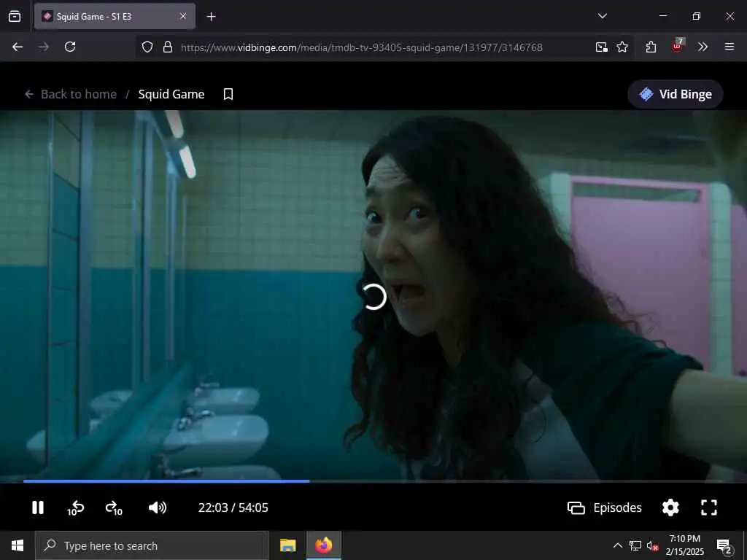
Task: Click the video progress bar
Action: point(373,481)
